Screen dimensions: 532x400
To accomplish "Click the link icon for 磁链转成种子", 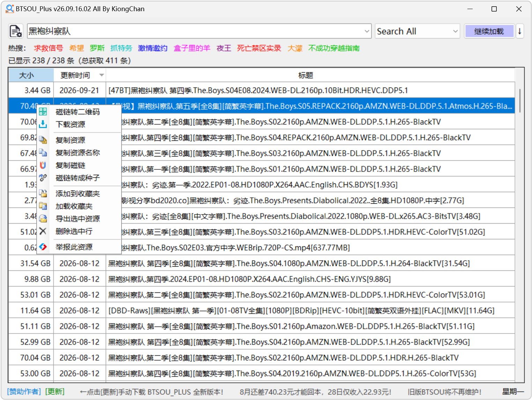I will tap(43, 178).
